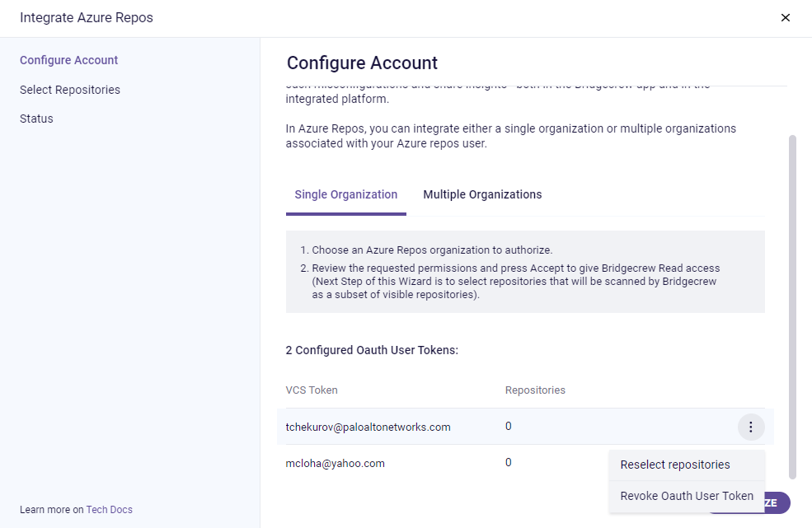This screenshot has width=812, height=528.
Task: Close the Integrate Azure Repos dialog
Action: (x=786, y=17)
